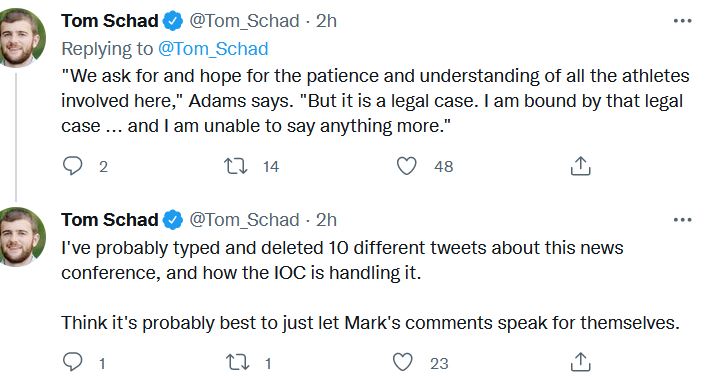Open more options on the first tweet

point(682,21)
